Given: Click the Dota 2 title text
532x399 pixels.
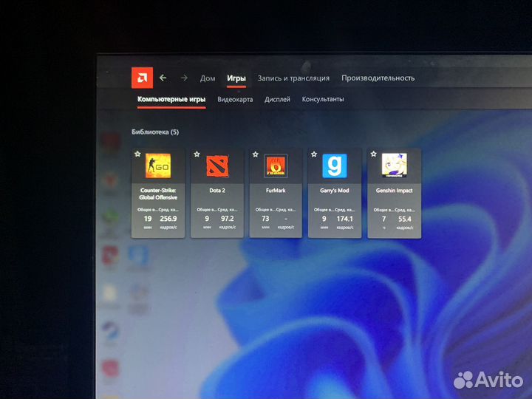Looking at the screenshot, I should [217, 191].
